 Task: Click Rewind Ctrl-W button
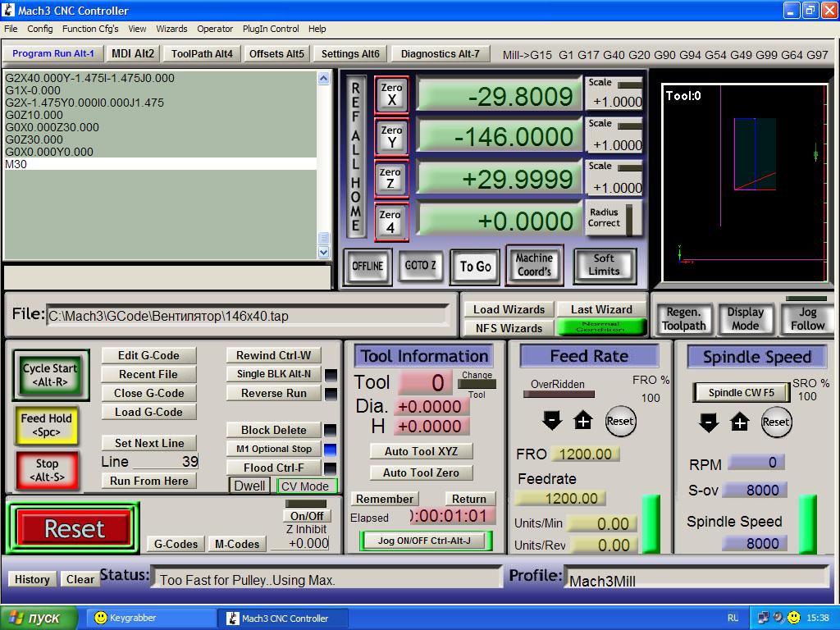coord(274,355)
